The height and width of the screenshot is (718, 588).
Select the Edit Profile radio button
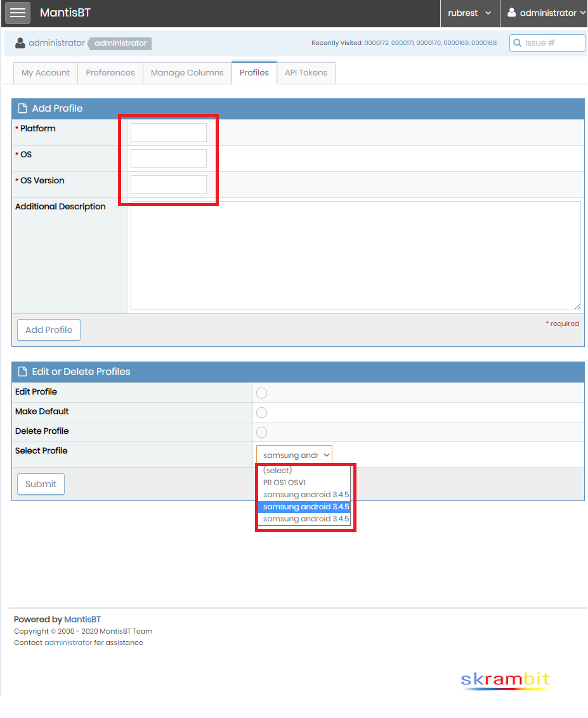[261, 393]
